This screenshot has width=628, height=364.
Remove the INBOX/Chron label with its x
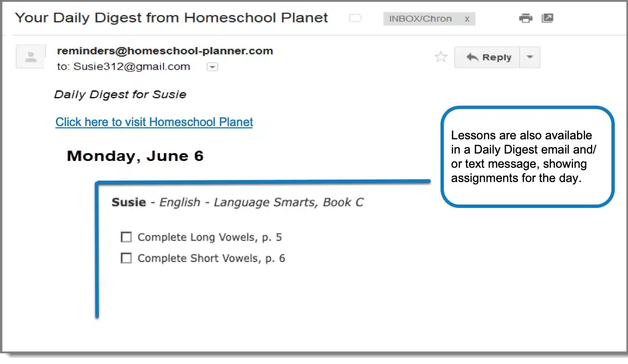(x=467, y=19)
